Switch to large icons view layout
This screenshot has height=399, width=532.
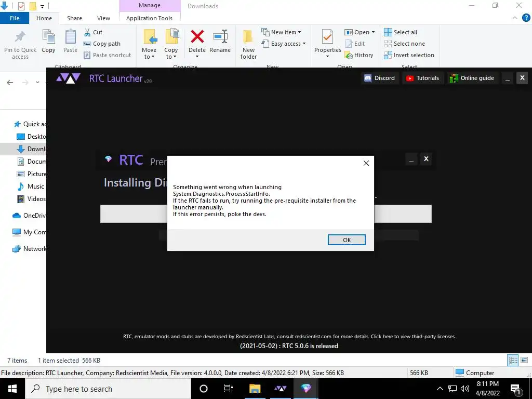pos(524,360)
